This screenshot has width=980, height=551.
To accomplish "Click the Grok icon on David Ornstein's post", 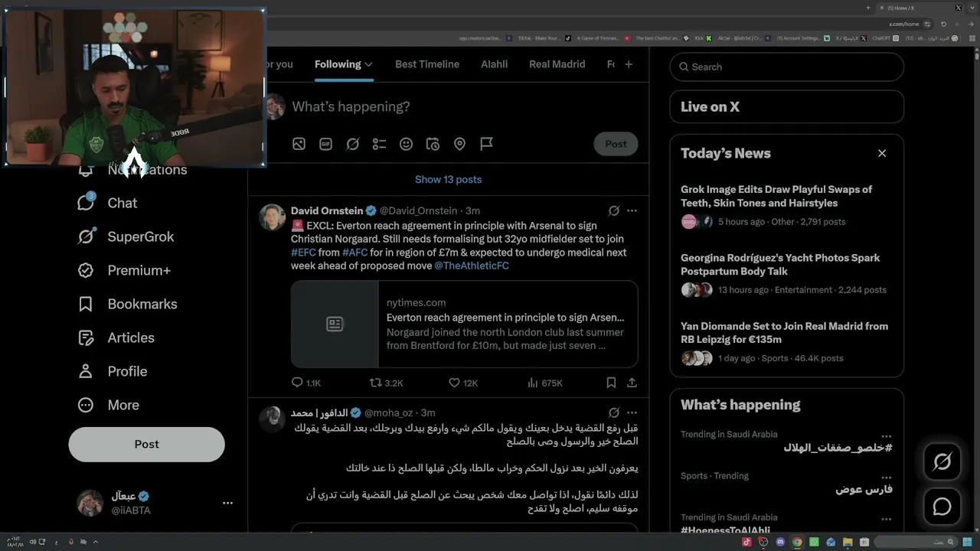I will 613,210.
